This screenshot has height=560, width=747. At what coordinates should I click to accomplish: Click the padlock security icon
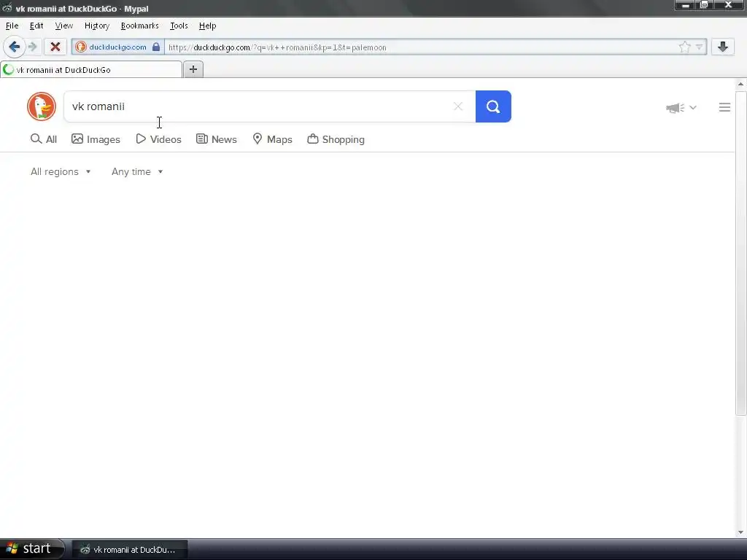tap(156, 47)
